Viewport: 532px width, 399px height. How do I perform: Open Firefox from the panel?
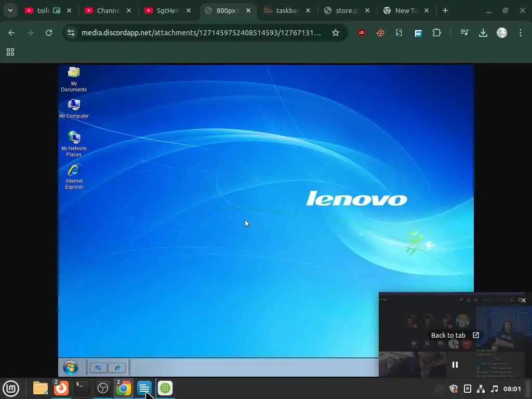pyautogui.click(x=61, y=388)
